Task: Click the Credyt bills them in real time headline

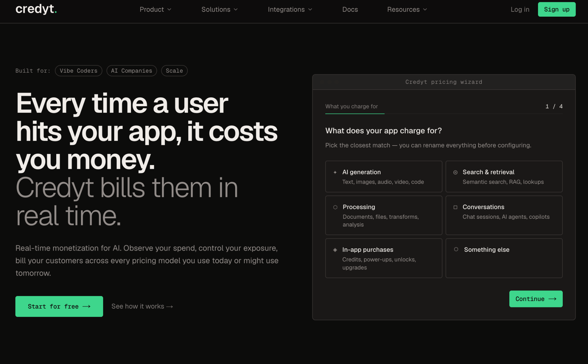Action: pos(127,202)
